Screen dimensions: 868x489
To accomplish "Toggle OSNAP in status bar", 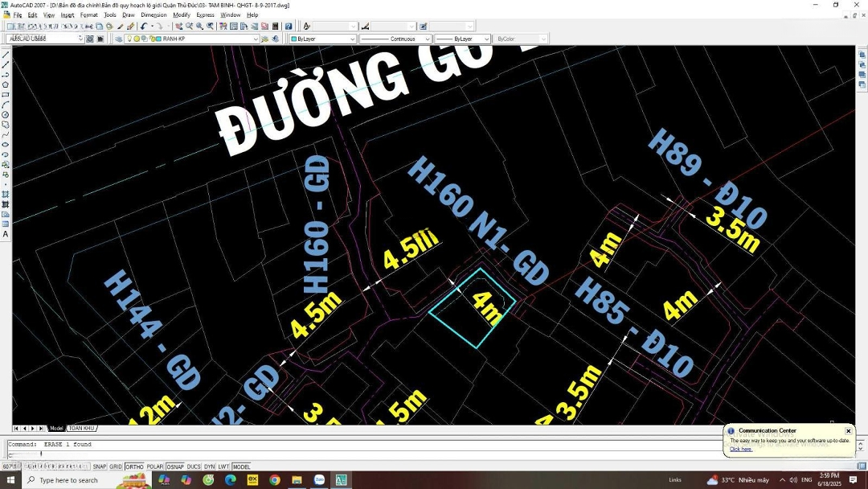I will click(x=174, y=466).
